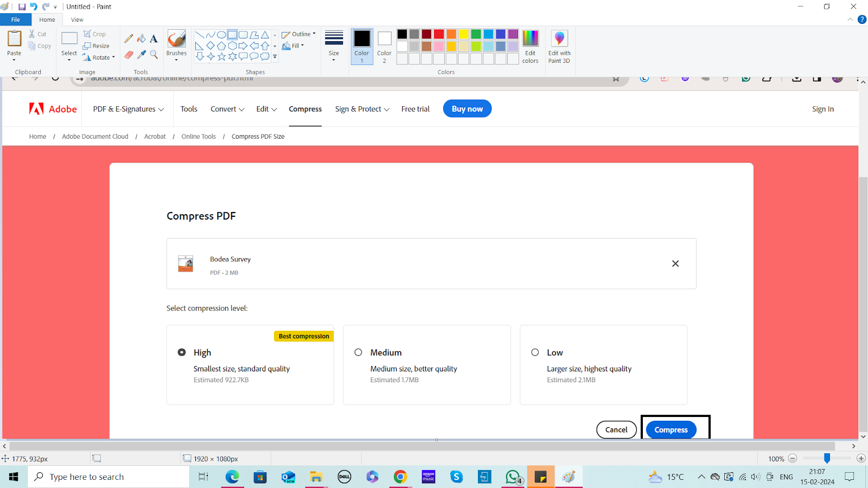
Task: Click the Save icon in title bar
Action: 22,7
